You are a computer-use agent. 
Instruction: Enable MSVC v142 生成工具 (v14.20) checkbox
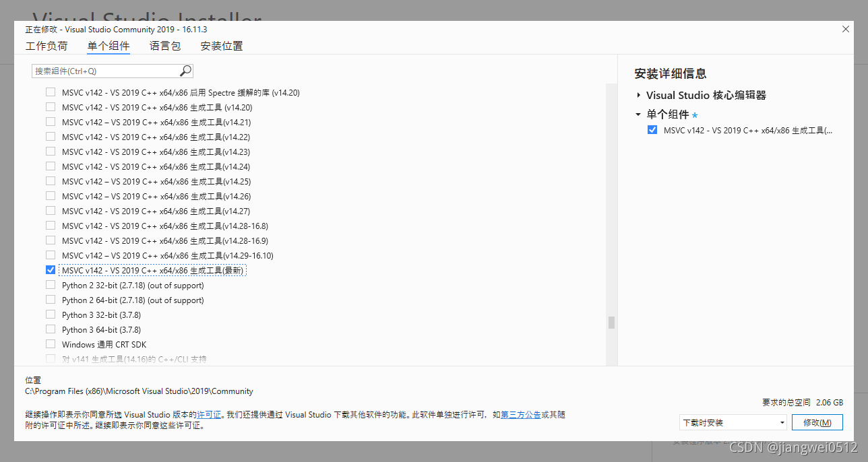tap(51, 107)
